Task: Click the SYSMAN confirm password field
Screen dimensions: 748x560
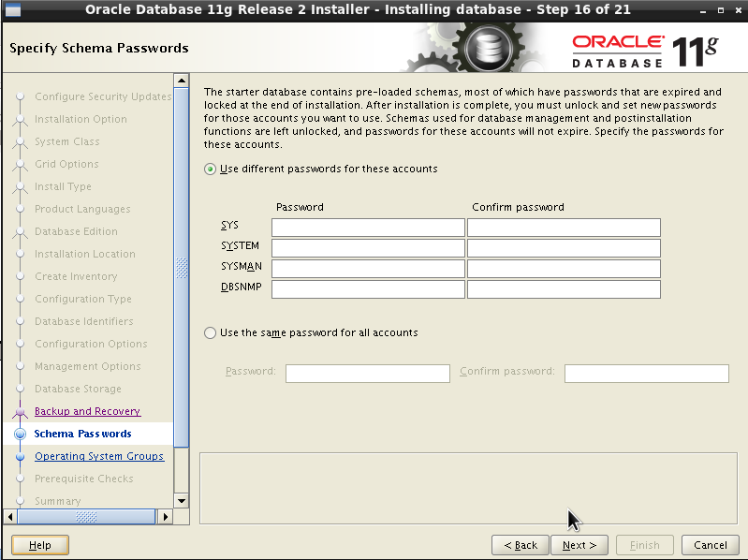Action: (x=564, y=269)
